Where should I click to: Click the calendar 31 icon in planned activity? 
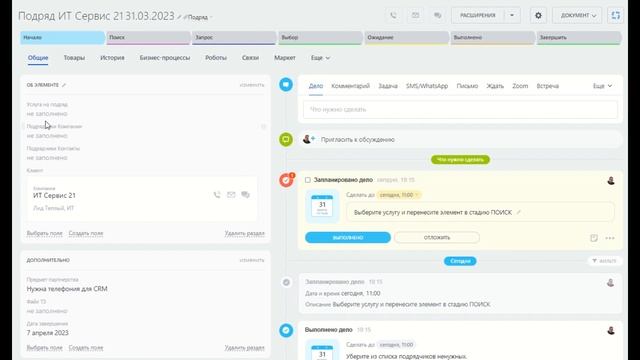(322, 206)
